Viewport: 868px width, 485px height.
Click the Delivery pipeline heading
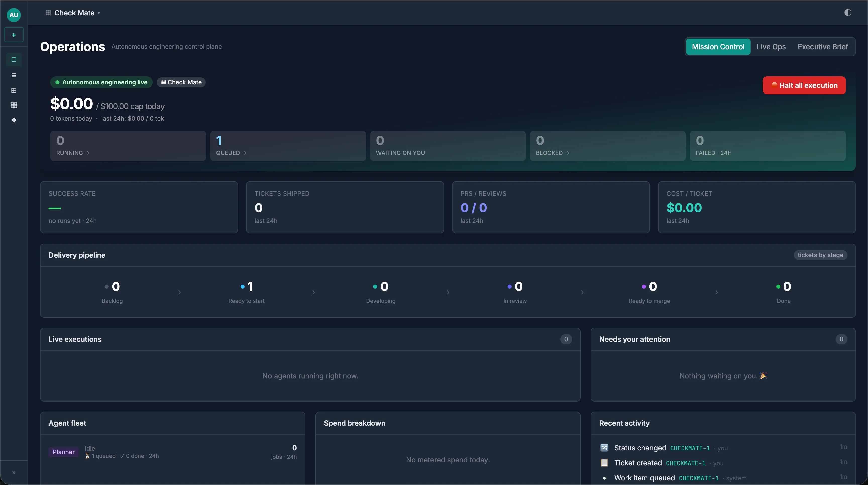[x=77, y=255]
